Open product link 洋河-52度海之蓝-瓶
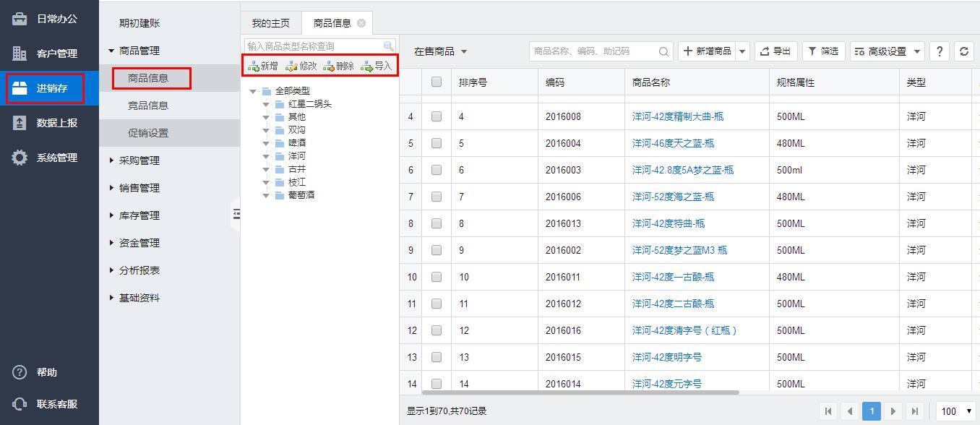This screenshot has height=425, width=980. 673,197
